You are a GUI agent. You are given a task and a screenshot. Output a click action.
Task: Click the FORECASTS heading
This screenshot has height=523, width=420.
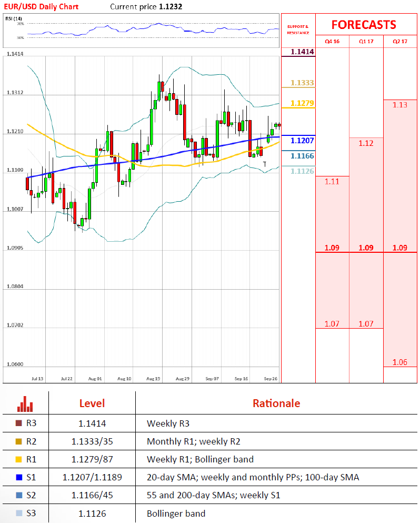[364, 25]
